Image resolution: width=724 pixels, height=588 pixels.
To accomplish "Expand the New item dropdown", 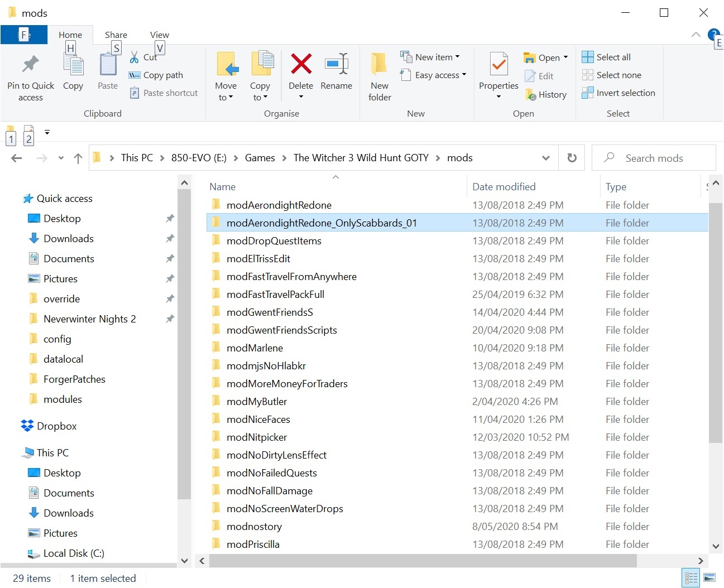I will [458, 57].
